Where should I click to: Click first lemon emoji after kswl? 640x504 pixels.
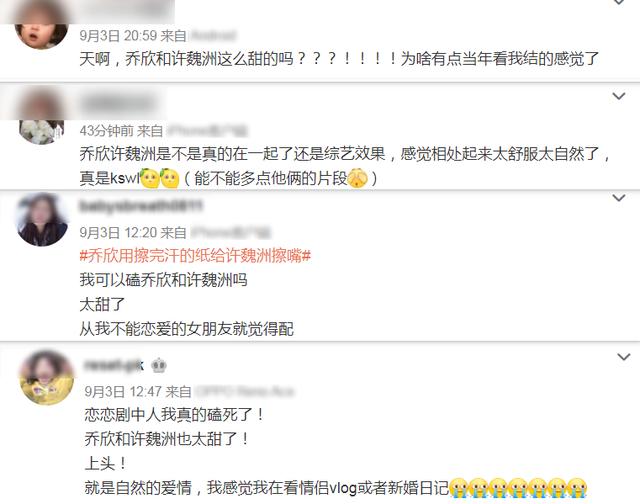pos(150,178)
